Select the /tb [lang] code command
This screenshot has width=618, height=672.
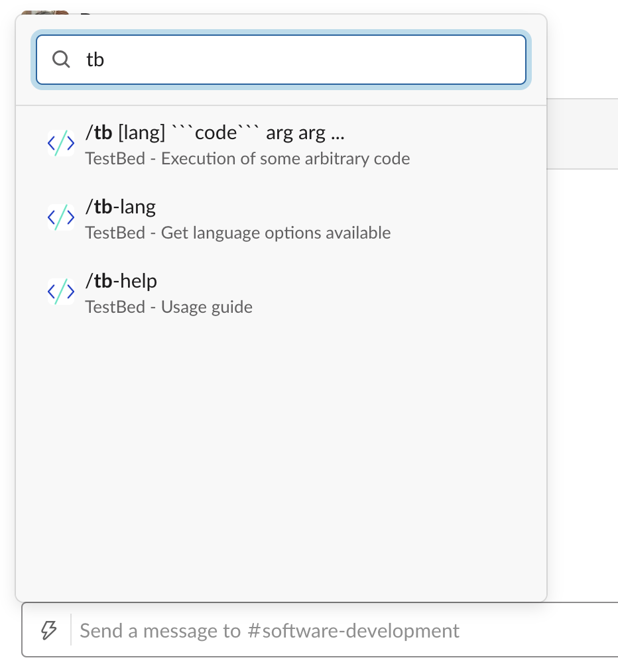pos(281,144)
